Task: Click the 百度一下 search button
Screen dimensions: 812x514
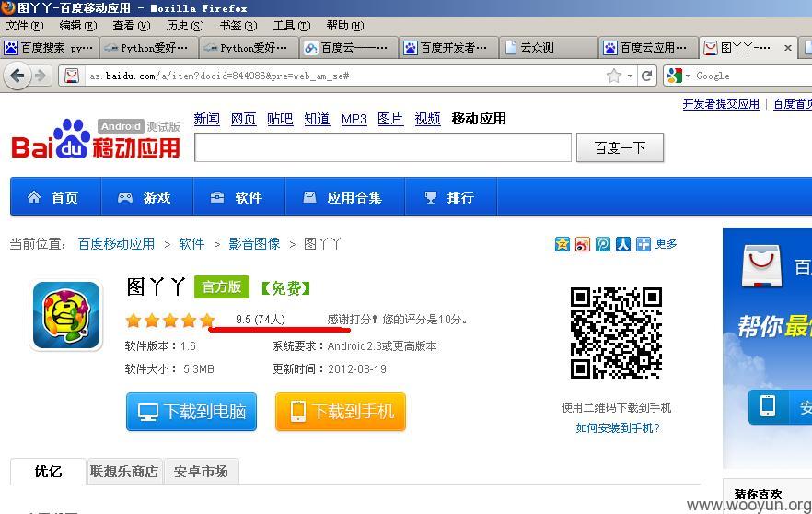Action: click(x=620, y=147)
